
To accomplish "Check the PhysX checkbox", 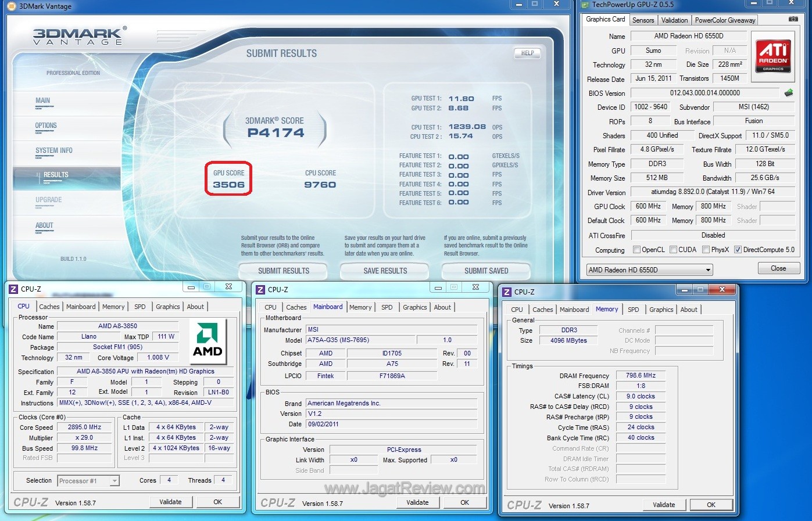I will (706, 250).
